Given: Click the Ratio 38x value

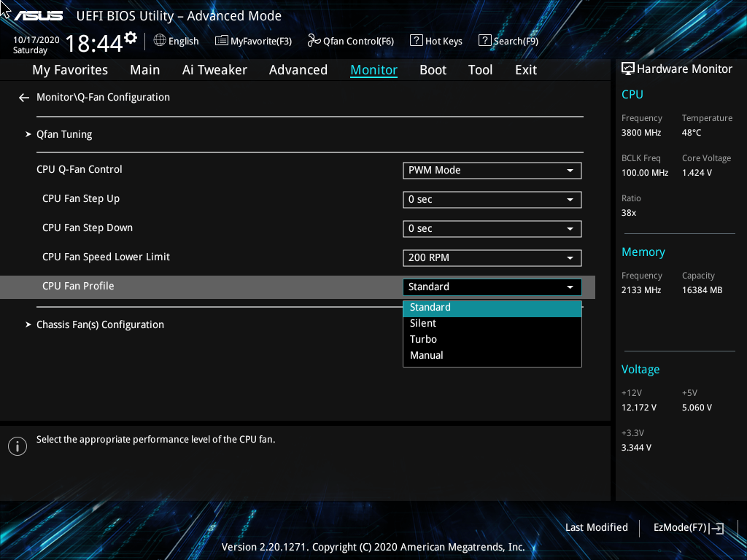Looking at the screenshot, I should [629, 213].
